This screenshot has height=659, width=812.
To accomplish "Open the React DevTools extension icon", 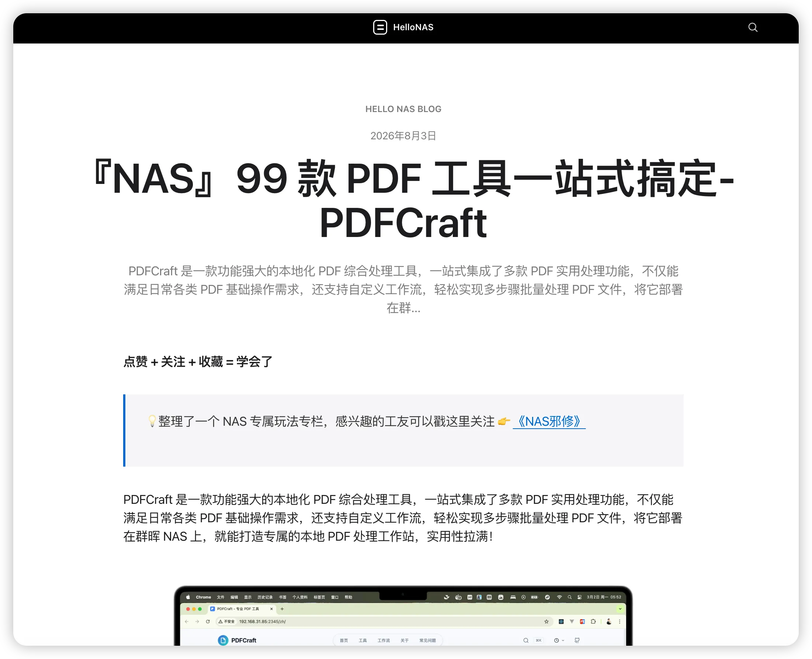I will [561, 621].
